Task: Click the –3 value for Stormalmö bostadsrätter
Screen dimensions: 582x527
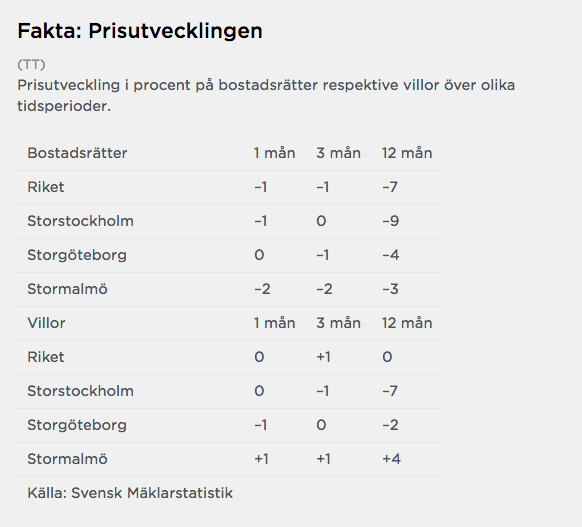Action: pos(390,289)
